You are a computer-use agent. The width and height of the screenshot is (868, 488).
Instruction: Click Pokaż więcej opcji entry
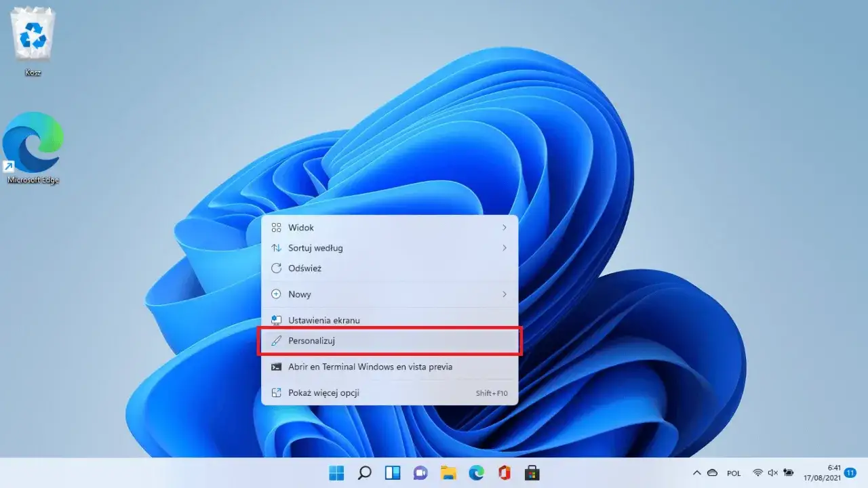pos(390,392)
